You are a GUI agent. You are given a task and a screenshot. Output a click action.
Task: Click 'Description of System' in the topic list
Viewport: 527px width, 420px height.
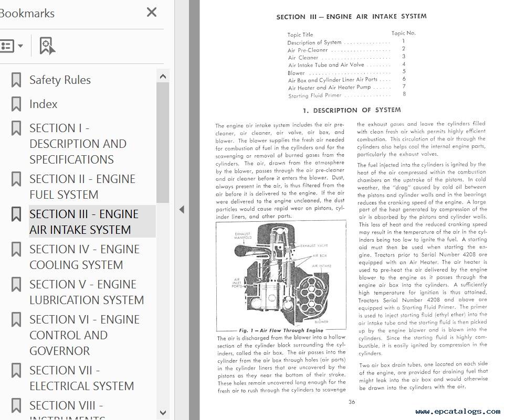click(x=314, y=42)
